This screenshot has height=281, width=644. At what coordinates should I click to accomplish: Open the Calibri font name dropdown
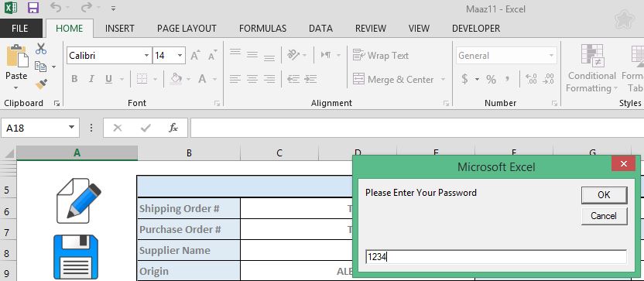pyautogui.click(x=146, y=56)
